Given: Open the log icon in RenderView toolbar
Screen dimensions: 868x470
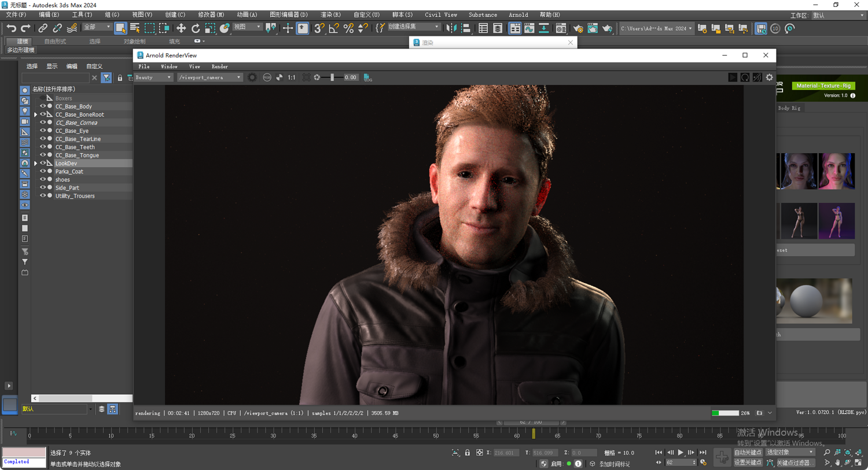Looking at the screenshot, I should tap(367, 77).
